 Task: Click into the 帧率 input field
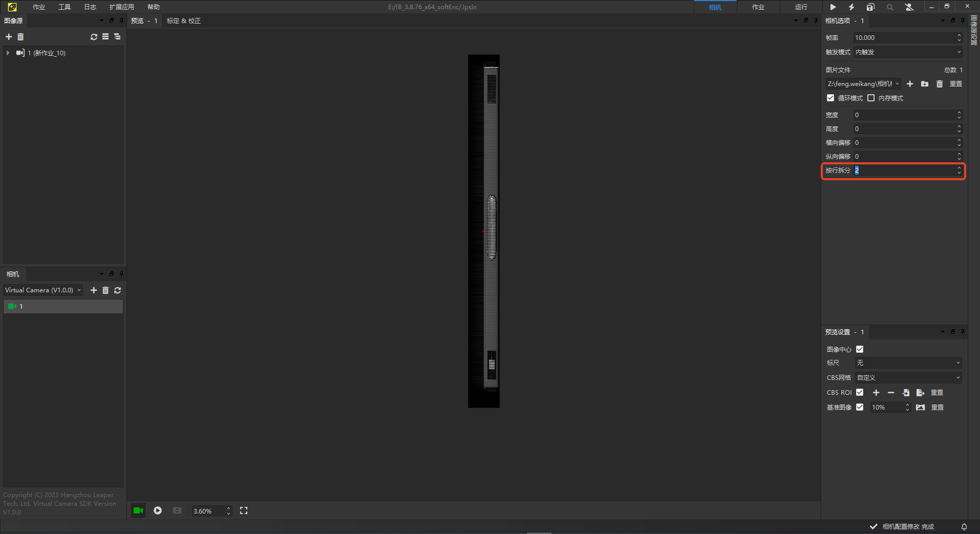click(x=903, y=38)
